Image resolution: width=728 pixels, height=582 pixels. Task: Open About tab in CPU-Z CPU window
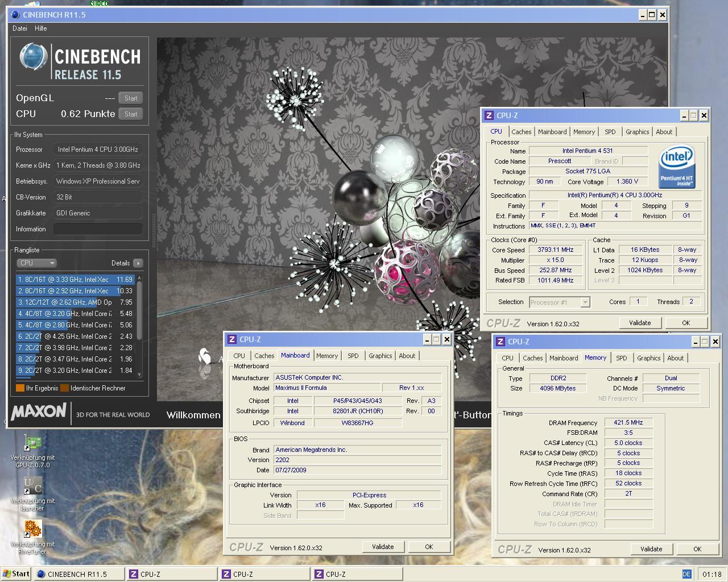[x=664, y=132]
